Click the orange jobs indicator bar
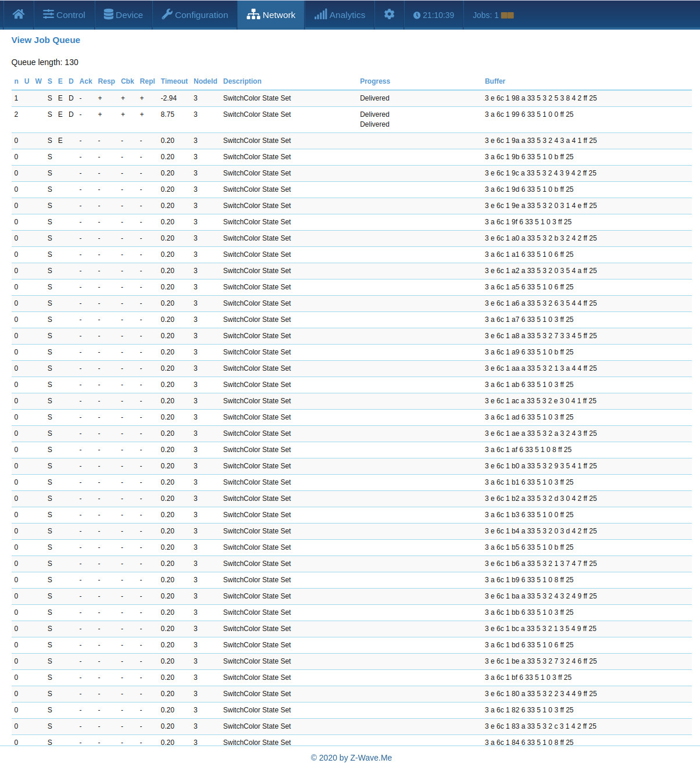 tap(507, 15)
